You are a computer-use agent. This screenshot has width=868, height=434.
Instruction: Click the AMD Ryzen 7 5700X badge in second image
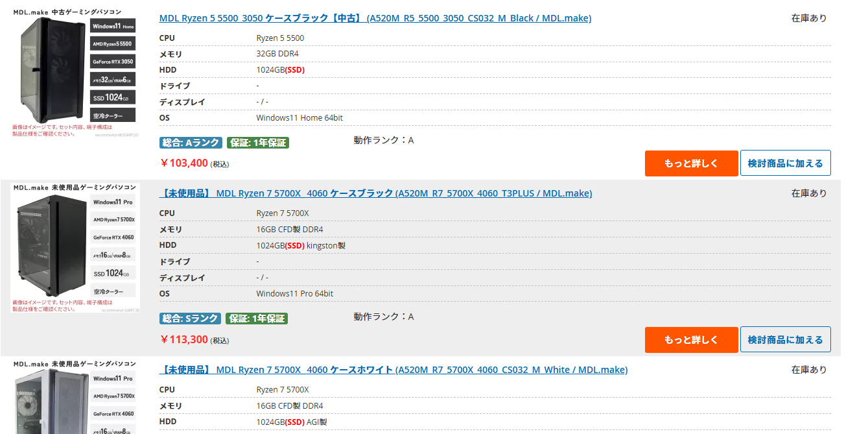pos(113,220)
